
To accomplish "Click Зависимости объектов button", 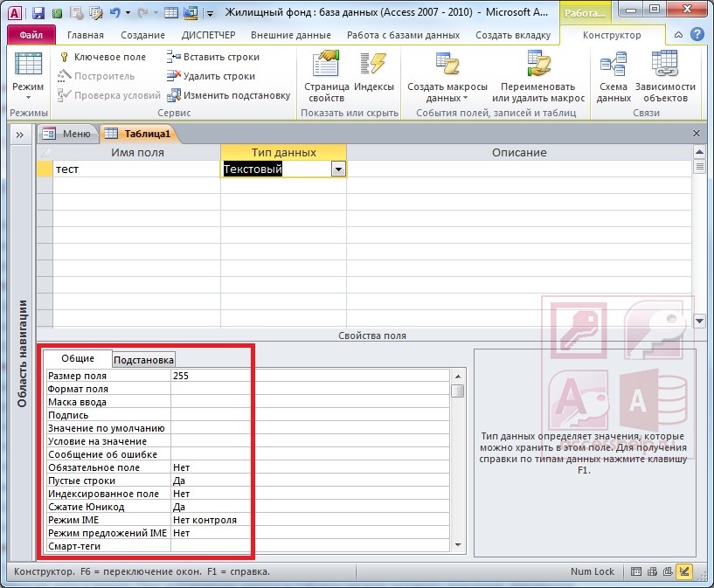I will [x=665, y=77].
